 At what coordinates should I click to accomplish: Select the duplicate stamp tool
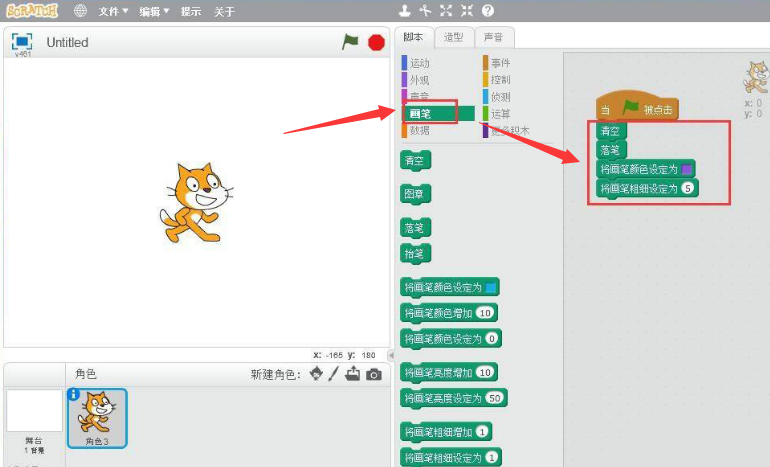click(x=404, y=10)
